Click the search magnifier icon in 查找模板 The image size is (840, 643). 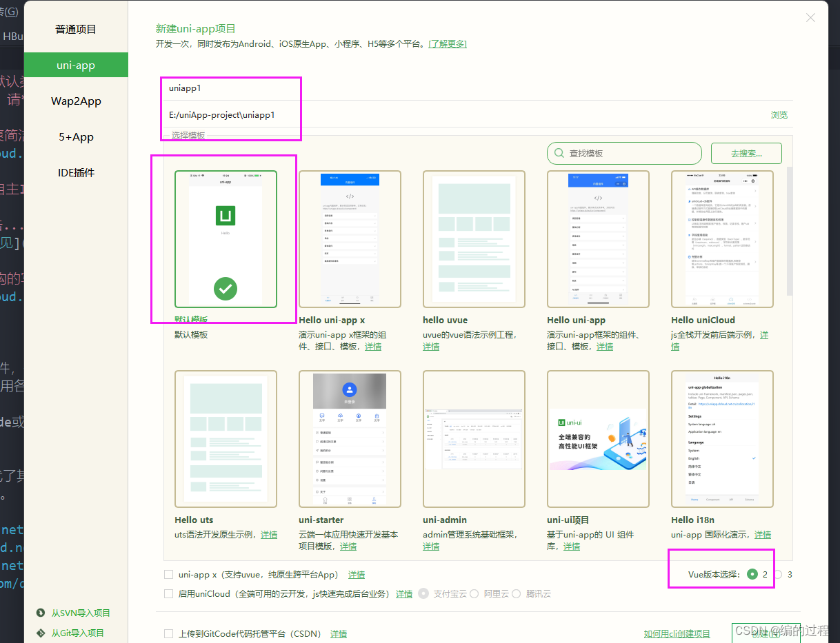[559, 154]
